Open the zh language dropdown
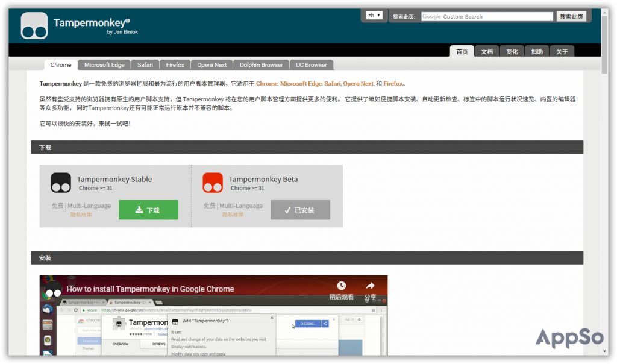This screenshot has height=364, width=617. point(374,15)
